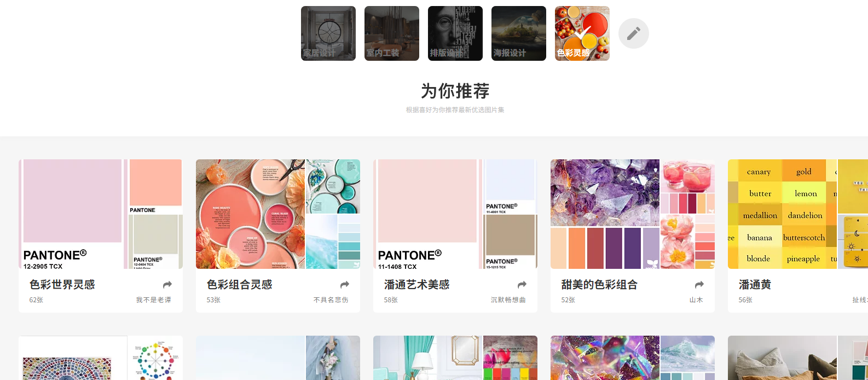The height and width of the screenshot is (380, 868).
Task: Open the tan PANTONE thumbnail in 潘通艺术美感
Action: coord(510,242)
